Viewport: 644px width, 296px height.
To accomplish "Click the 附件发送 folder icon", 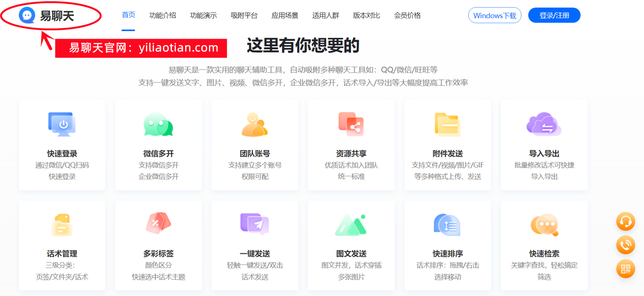I will tap(448, 124).
